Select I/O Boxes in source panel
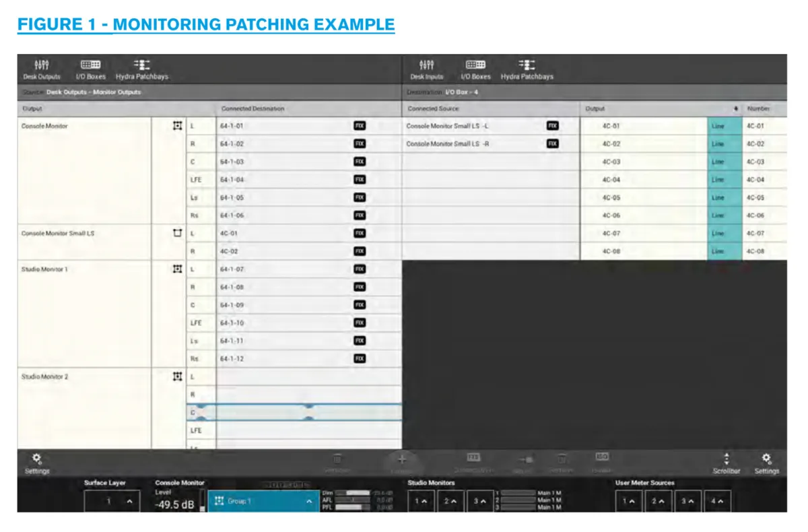 (90, 69)
